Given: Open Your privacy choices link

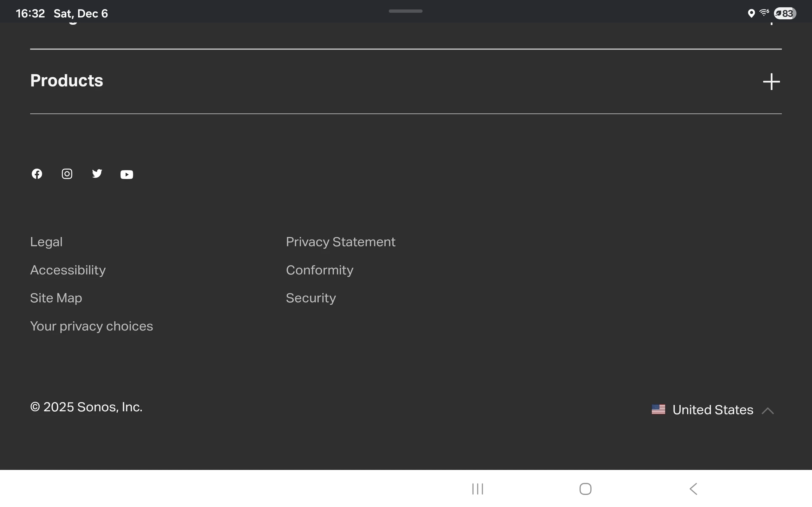Looking at the screenshot, I should 92,326.
